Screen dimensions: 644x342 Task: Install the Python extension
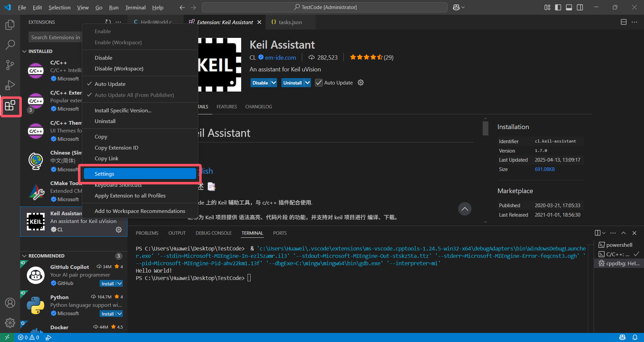108,314
